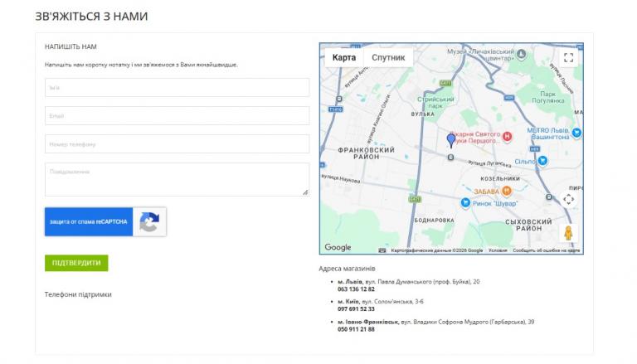The image size is (637, 364).
Task: Click ФРАНКОВСКИЙ РАЙОН label on map
Action: pyautogui.click(x=366, y=153)
